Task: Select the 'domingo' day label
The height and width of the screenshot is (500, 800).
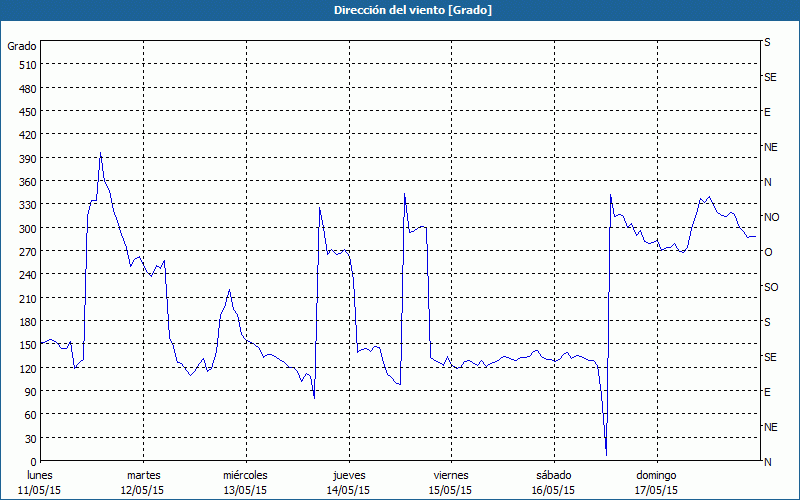Action: pos(656,475)
